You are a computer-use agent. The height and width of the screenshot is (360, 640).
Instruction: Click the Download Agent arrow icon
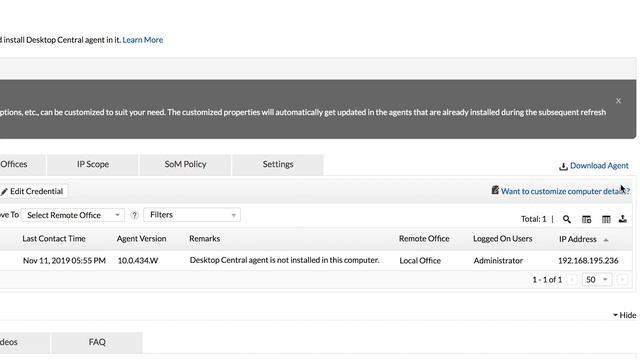tap(563, 166)
